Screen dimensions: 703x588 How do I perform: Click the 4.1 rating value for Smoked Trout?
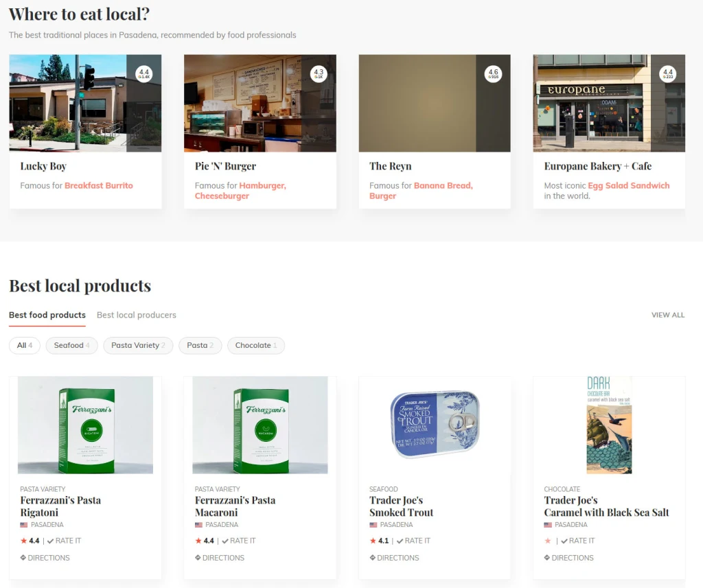point(383,541)
